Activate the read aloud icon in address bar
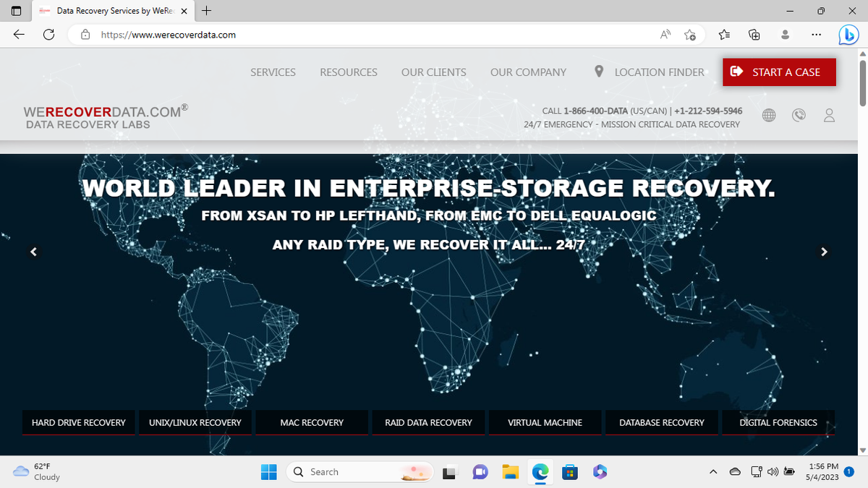Image resolution: width=868 pixels, height=488 pixels. click(x=664, y=34)
